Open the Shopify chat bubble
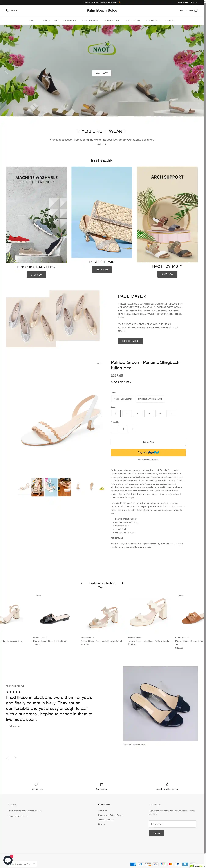Screen dimensions: 206x868 pos(8,860)
